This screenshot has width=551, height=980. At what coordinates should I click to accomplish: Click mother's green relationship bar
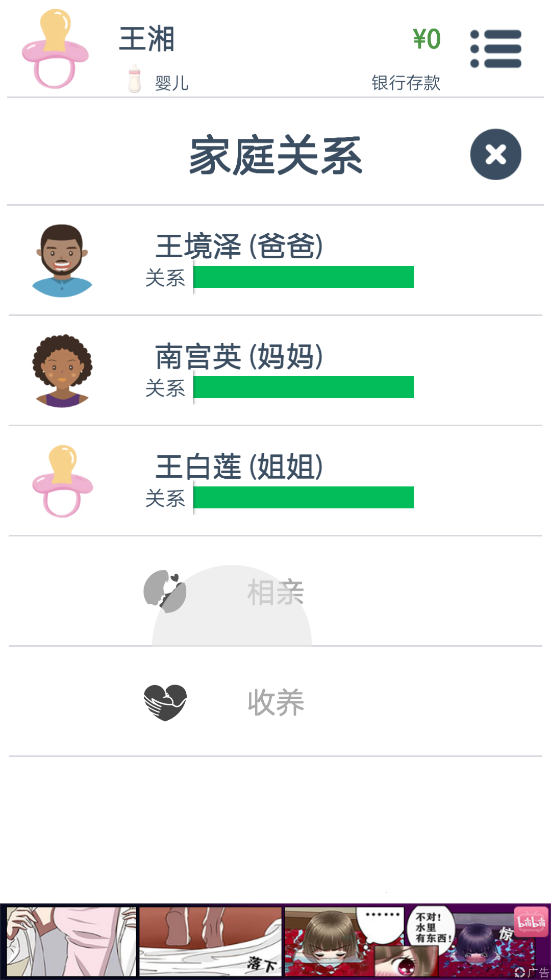click(x=304, y=387)
